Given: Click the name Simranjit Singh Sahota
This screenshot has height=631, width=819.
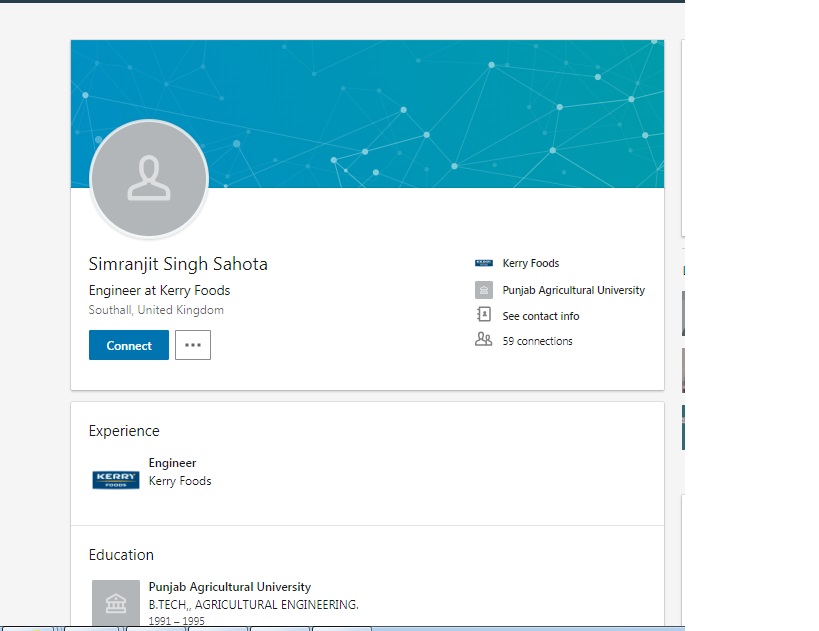Looking at the screenshot, I should (x=178, y=264).
